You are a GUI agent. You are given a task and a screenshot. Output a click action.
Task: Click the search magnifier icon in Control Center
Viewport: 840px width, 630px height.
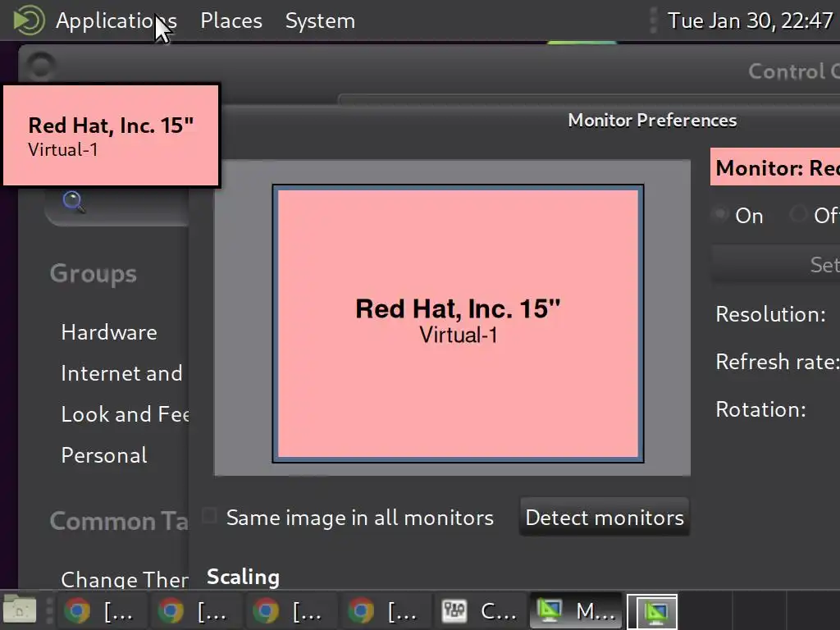click(x=73, y=202)
